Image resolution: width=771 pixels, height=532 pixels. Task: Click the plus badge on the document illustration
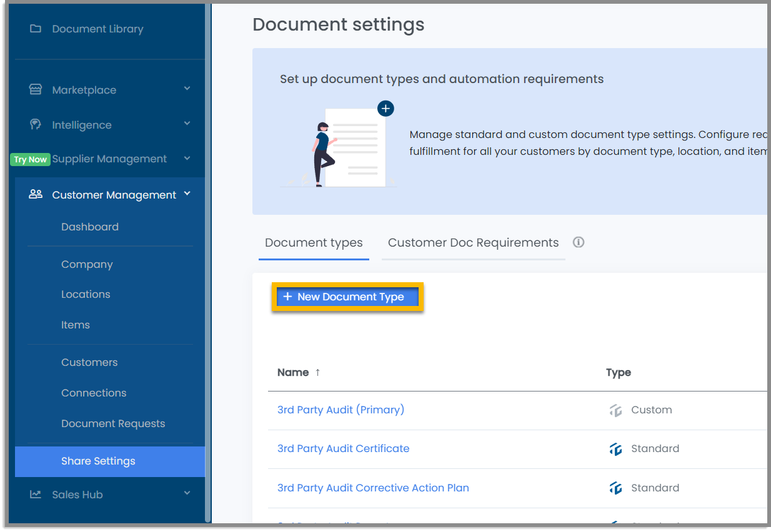(385, 108)
